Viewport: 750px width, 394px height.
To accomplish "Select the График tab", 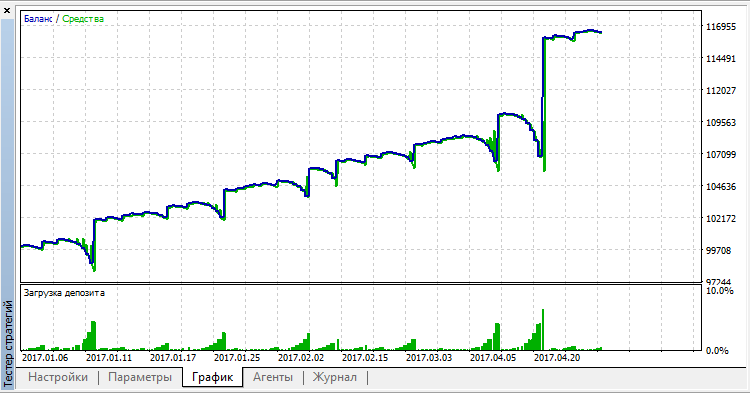I will pyautogui.click(x=212, y=377).
